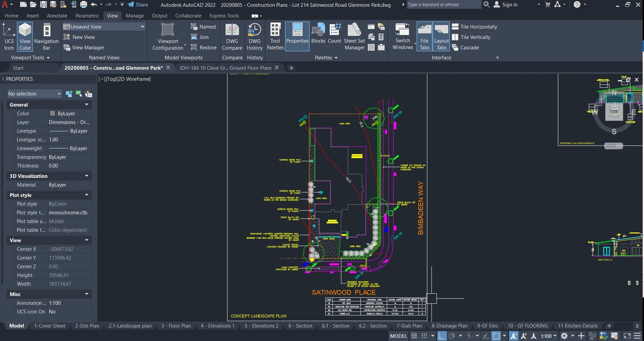Toggle Ortho mode in the status bar

[x=442, y=336]
